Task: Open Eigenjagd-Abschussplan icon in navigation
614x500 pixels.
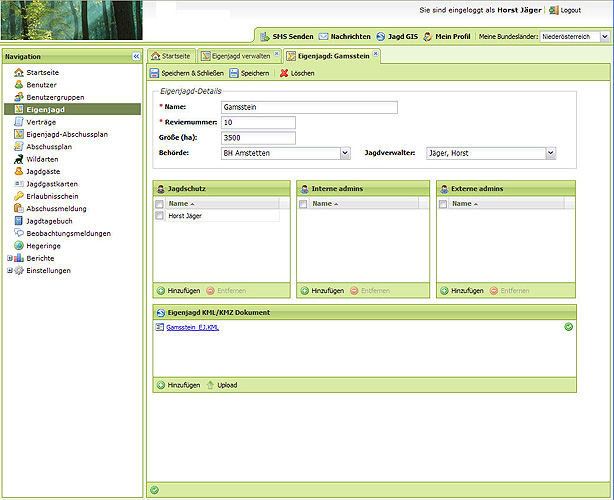Action: [x=19, y=134]
